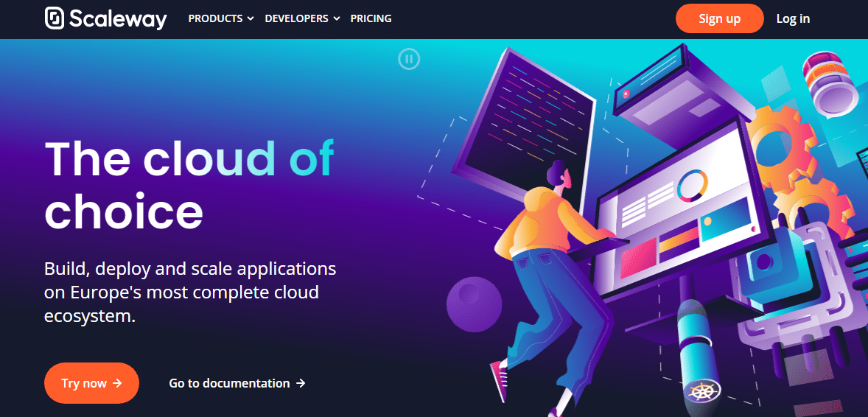Follow the Go to documentation link
Viewport: 868px width, 417px height.
pyautogui.click(x=237, y=383)
